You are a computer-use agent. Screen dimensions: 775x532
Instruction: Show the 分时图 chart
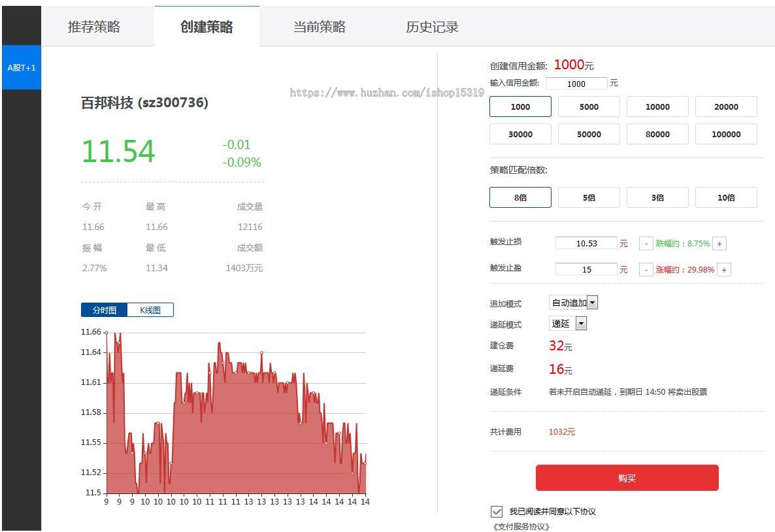pyautogui.click(x=105, y=310)
